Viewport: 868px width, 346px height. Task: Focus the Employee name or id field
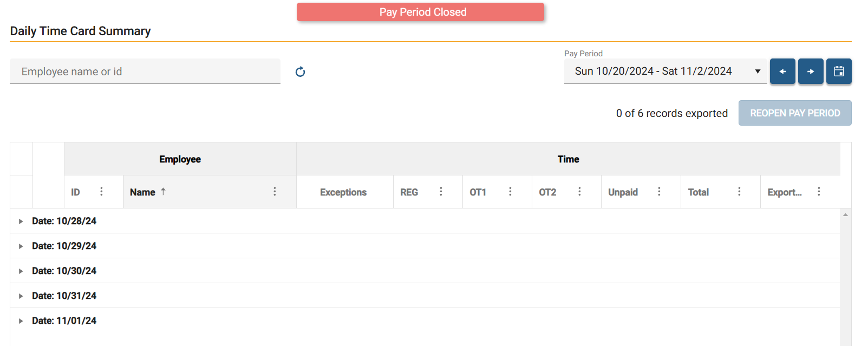tap(145, 71)
